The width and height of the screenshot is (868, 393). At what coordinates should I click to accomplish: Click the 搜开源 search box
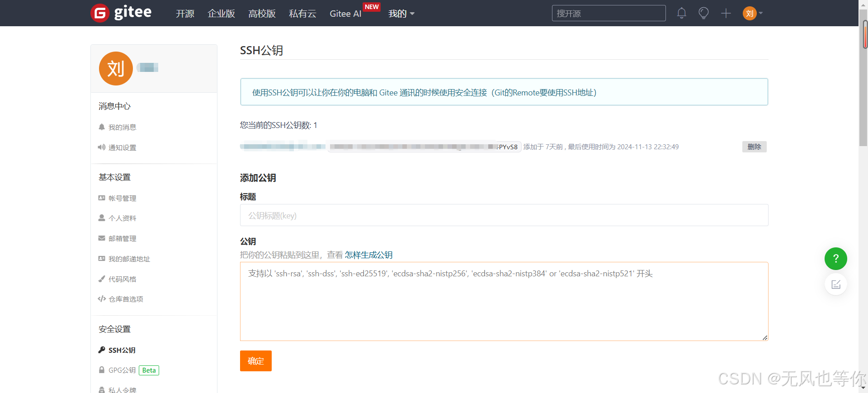coord(609,13)
